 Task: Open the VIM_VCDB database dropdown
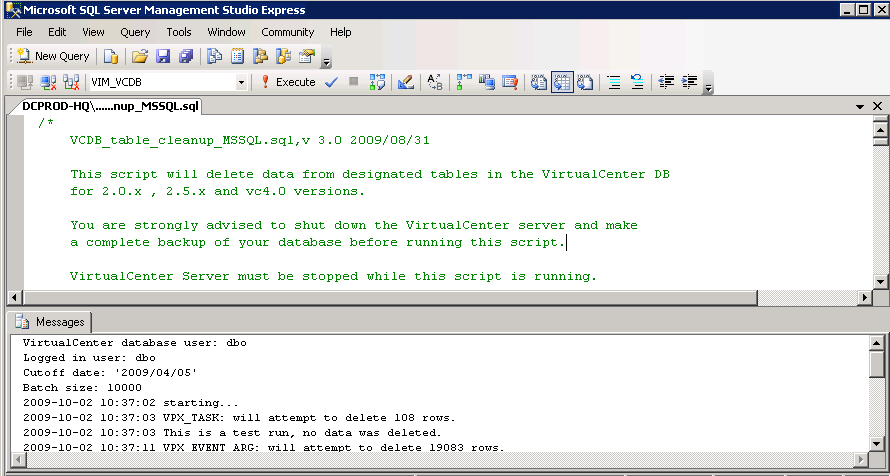click(241, 82)
